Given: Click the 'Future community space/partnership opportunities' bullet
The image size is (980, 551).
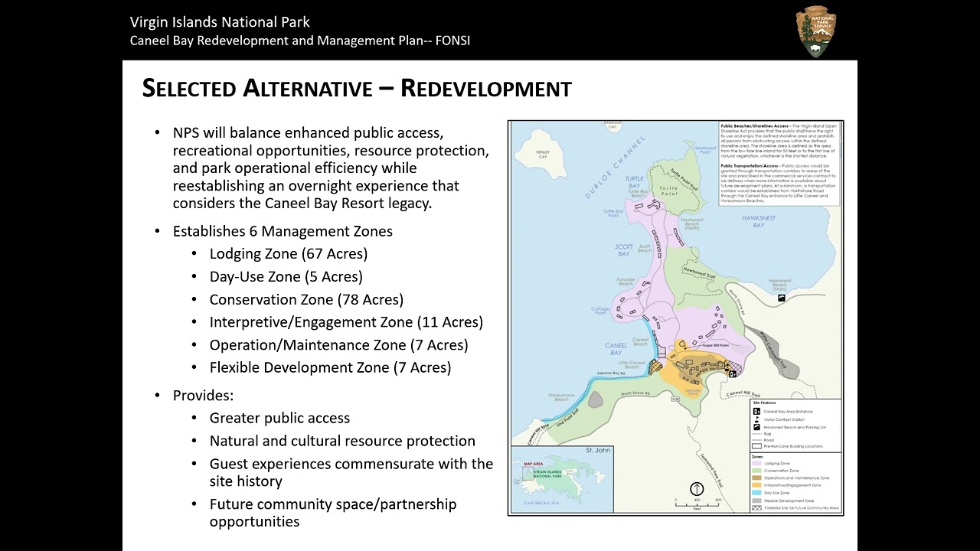Looking at the screenshot, I should point(333,513).
